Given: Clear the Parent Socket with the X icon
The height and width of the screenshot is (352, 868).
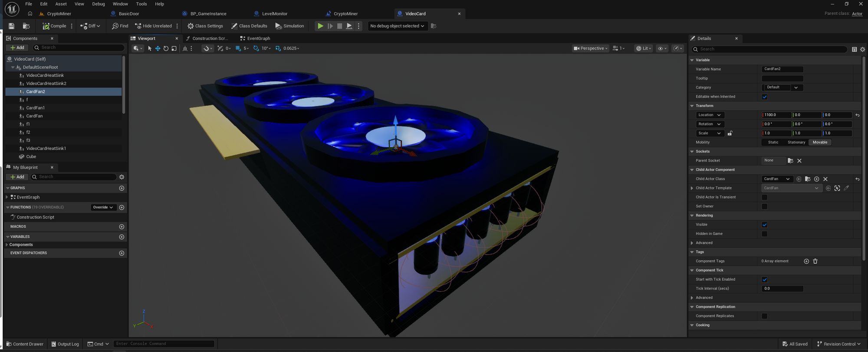Looking at the screenshot, I should tap(799, 161).
